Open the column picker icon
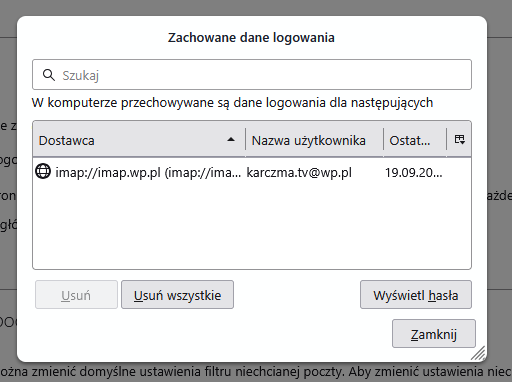Screen dimensions: 512x382 (x=459, y=140)
